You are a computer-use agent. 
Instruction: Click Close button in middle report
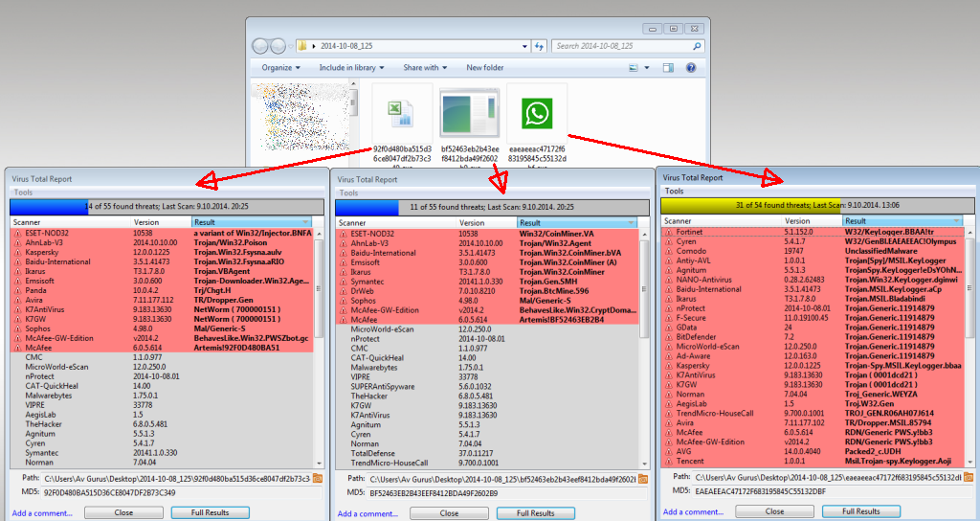coord(450,513)
